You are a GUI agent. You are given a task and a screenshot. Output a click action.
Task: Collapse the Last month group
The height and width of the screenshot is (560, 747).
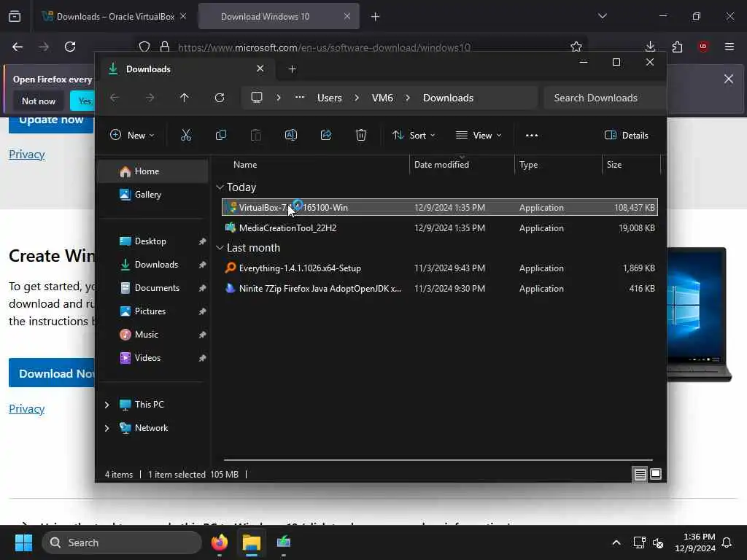pos(220,248)
